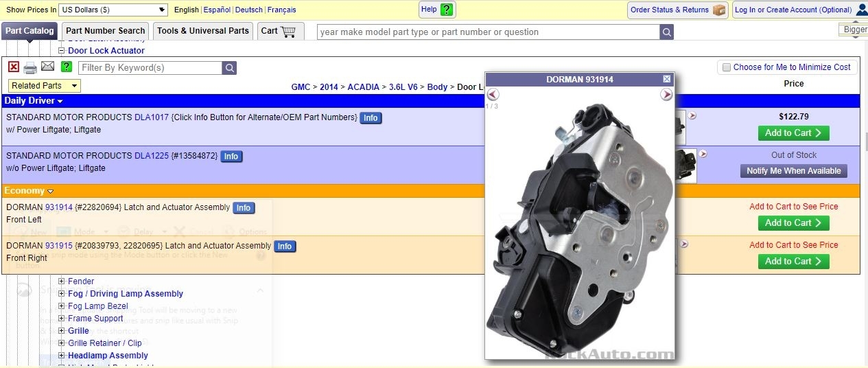Open the US Dollars currency dropdown
Image resolution: width=868 pixels, height=368 pixels.
click(x=113, y=10)
